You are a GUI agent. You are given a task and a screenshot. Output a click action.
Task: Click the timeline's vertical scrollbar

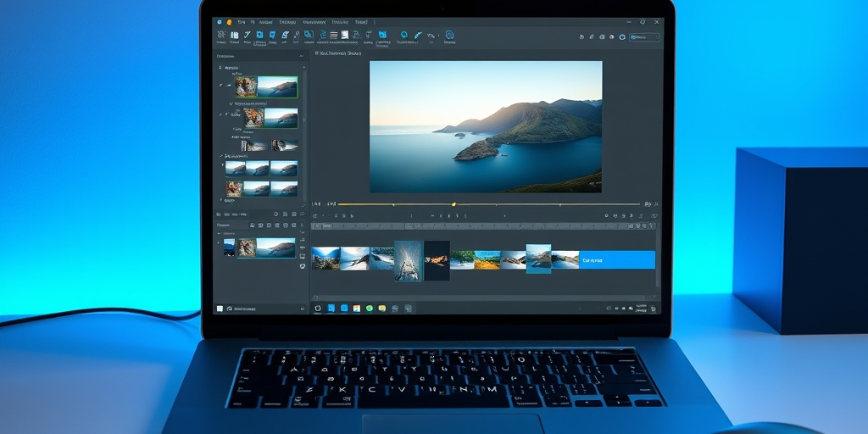coord(658,254)
